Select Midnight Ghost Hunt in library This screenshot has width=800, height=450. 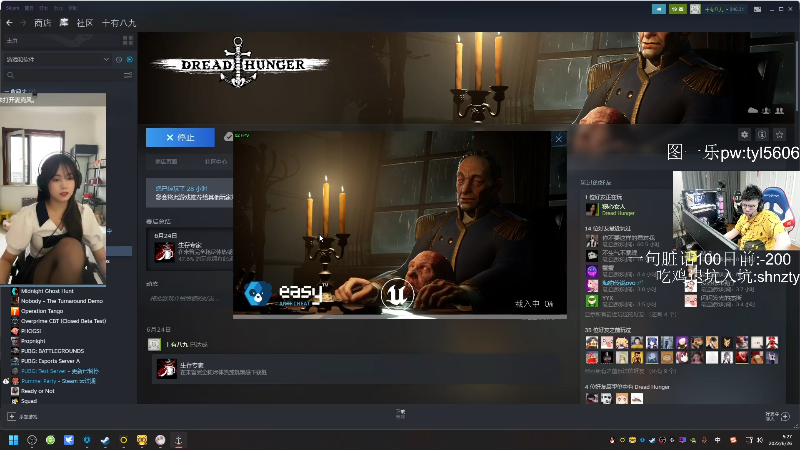coord(47,291)
